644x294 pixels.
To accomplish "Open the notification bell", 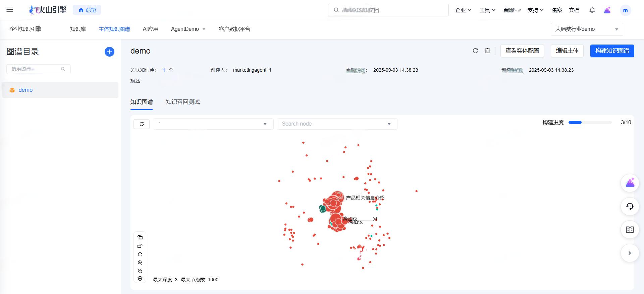I will (x=592, y=10).
